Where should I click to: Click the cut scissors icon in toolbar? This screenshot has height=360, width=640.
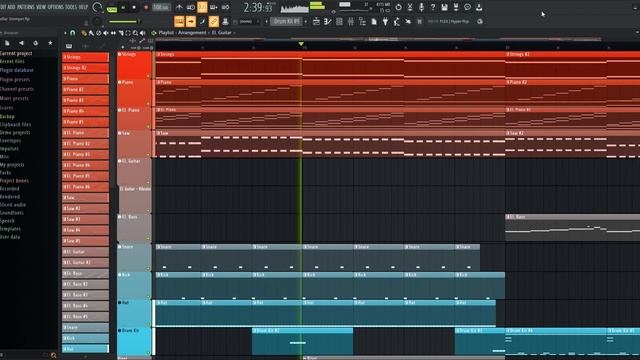click(410, 7)
